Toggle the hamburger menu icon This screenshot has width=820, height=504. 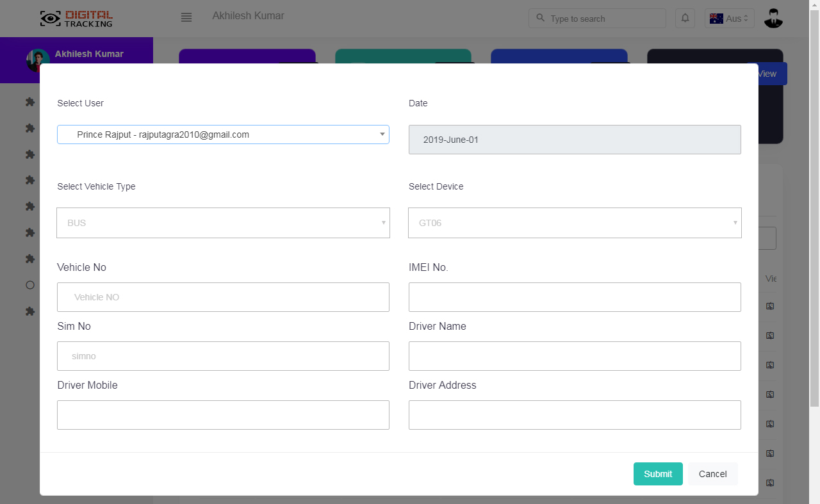(x=186, y=18)
